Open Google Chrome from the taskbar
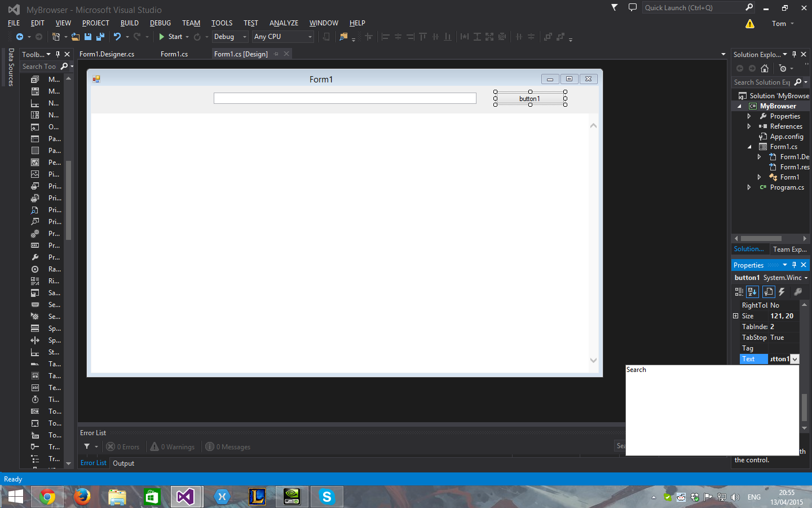The height and width of the screenshot is (508, 812). click(x=48, y=497)
